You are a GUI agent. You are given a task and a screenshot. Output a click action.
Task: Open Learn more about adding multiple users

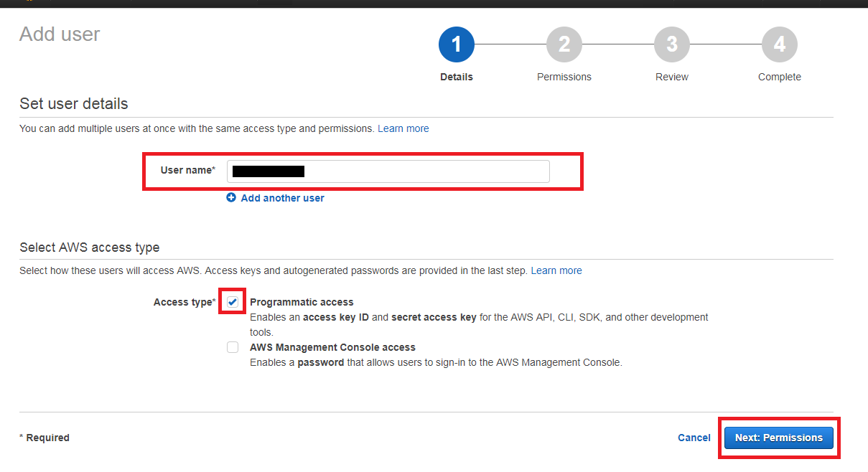pos(403,128)
